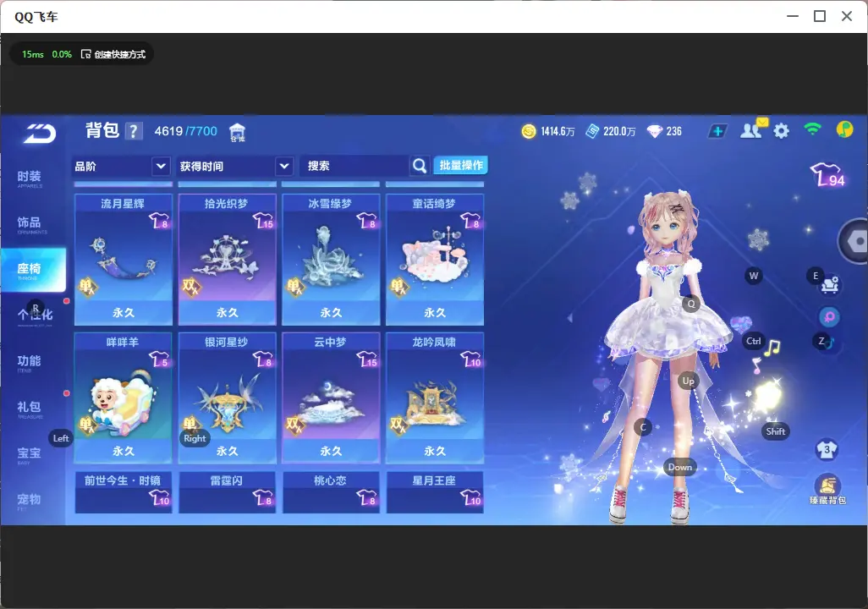This screenshot has height=609, width=868.
Task: Focus the 搜索 search field
Action: (354, 166)
